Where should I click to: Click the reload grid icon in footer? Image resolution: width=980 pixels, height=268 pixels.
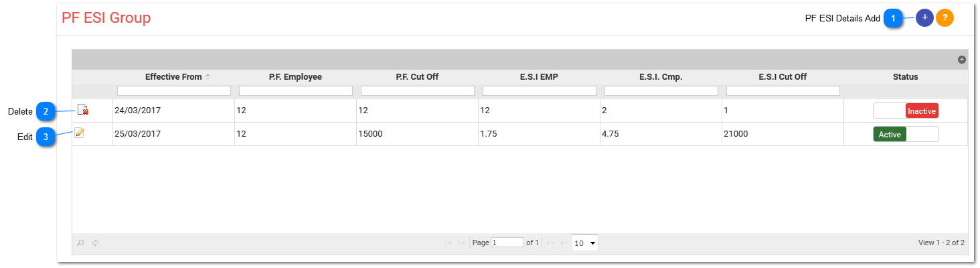(x=96, y=243)
